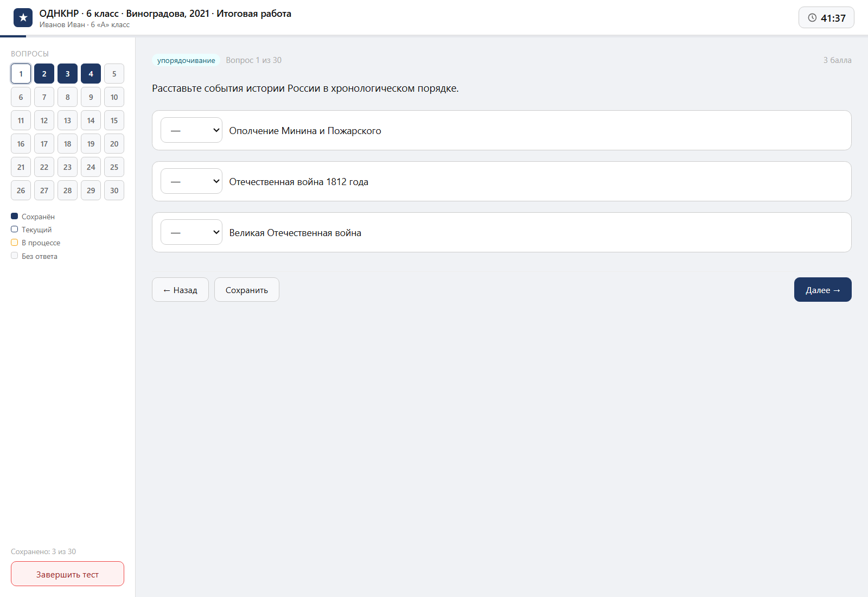Screen dimensions: 868x597
Task: Click the Текущий legend entry
Action: (x=31, y=230)
